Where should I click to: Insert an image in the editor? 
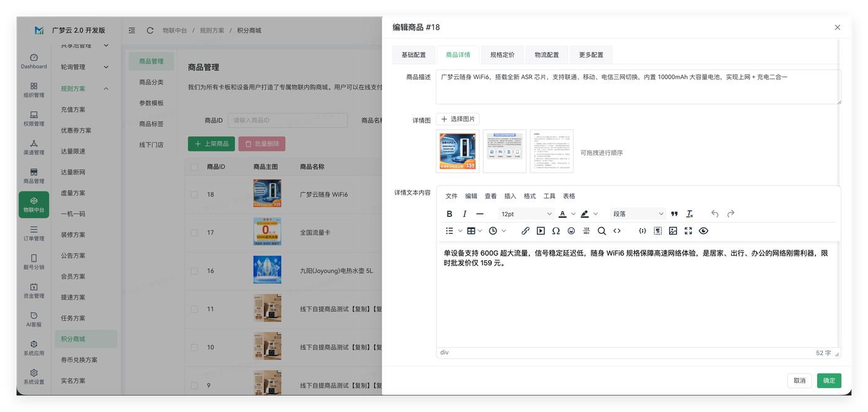tap(673, 230)
